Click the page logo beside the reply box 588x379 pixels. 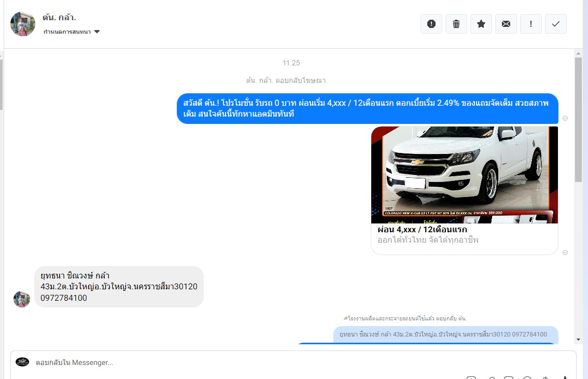(x=22, y=362)
